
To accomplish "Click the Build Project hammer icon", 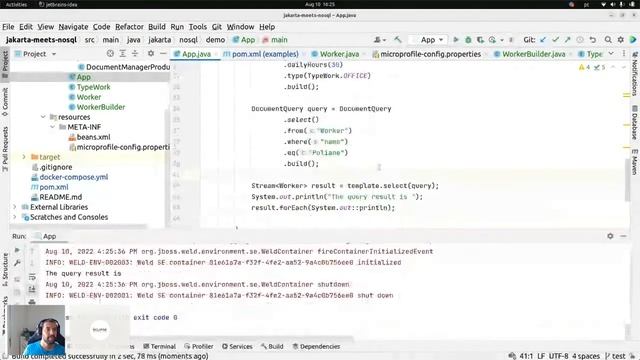I will (x=397, y=40).
